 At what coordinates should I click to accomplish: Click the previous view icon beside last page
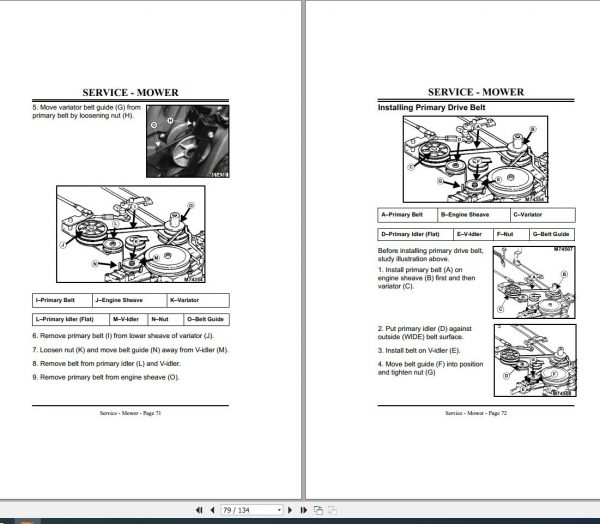pos(318,510)
